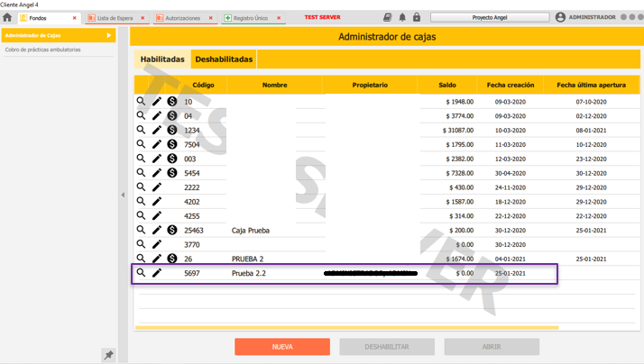View details magnifier for caja 10
Viewport: 644px width, 364px height.
click(x=141, y=101)
